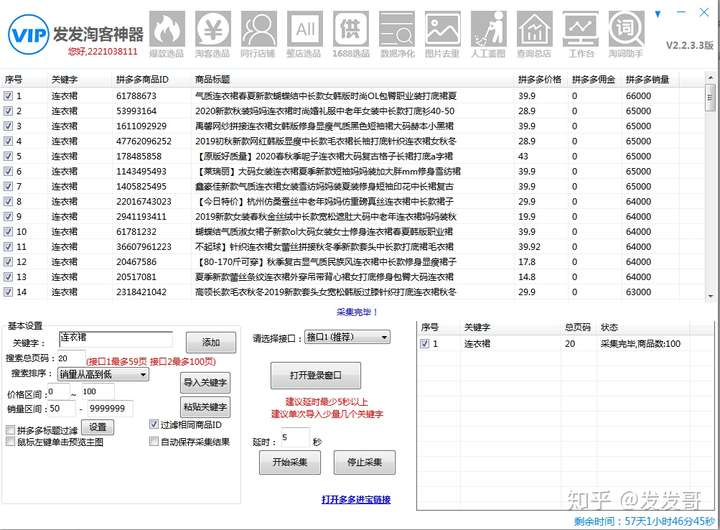Focus the 搜索总页码 field
The height and width of the screenshot is (530, 720).
point(71,358)
